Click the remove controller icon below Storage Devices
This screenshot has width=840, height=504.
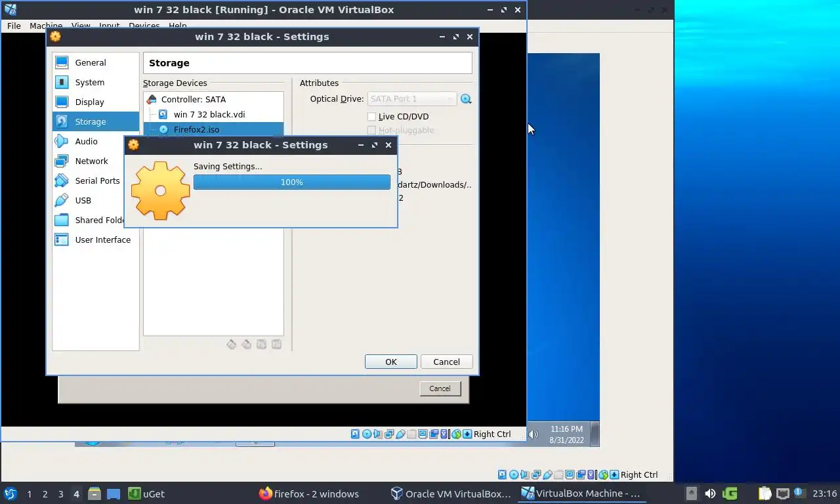pyautogui.click(x=247, y=345)
